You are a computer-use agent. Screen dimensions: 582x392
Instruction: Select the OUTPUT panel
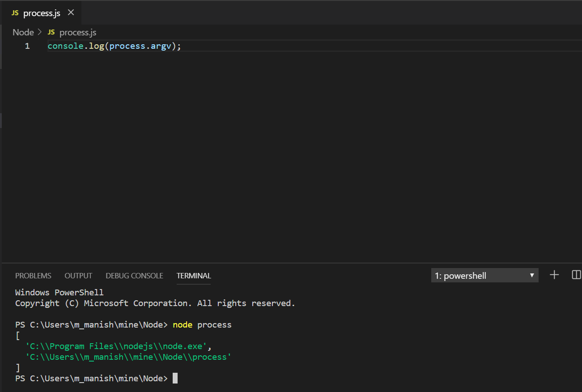point(78,275)
